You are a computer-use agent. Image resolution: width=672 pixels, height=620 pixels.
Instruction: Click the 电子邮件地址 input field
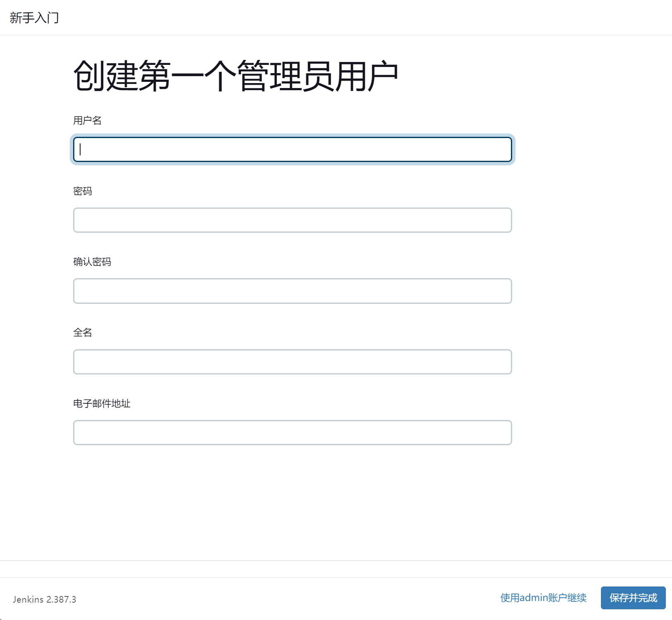(x=292, y=432)
